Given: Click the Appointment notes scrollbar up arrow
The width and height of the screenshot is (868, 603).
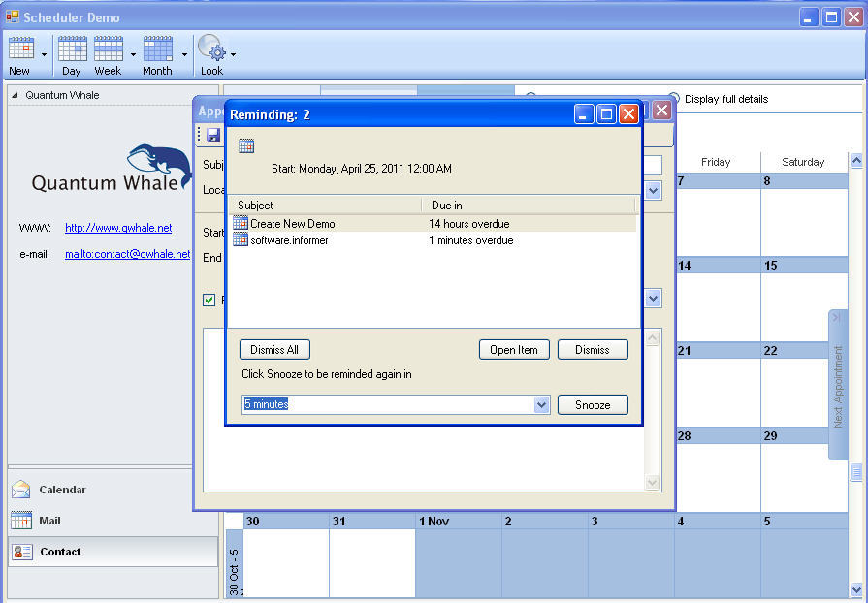Looking at the screenshot, I should 653,337.
